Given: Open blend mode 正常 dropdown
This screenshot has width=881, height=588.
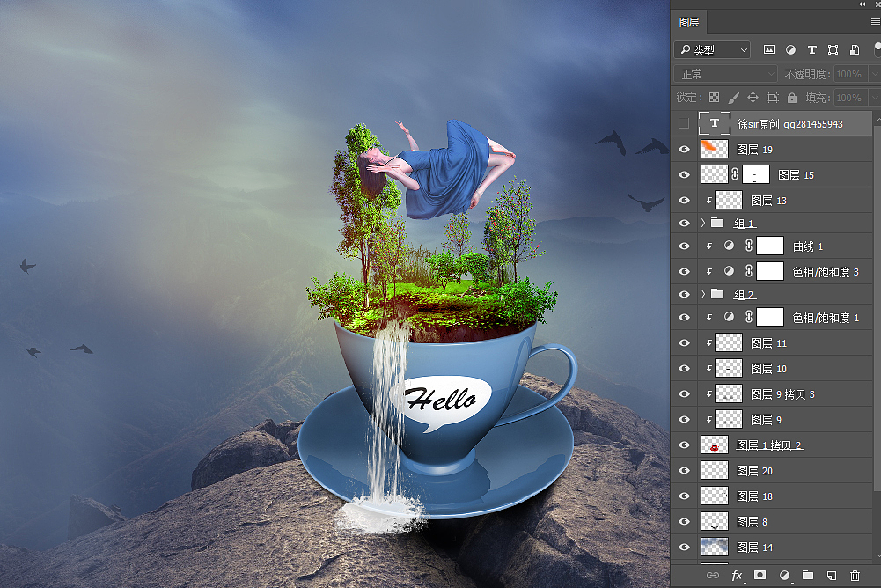Looking at the screenshot, I should coord(725,74).
